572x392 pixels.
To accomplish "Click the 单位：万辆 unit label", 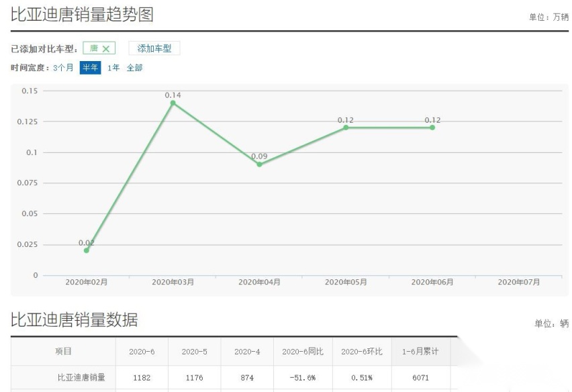I will point(549,17).
